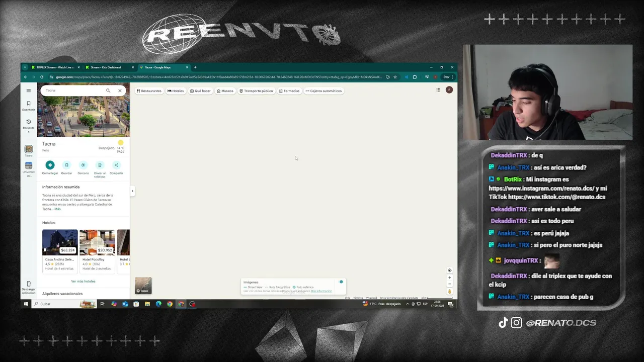
Task: Open the tab search dropdown arrow
Action: [25, 67]
